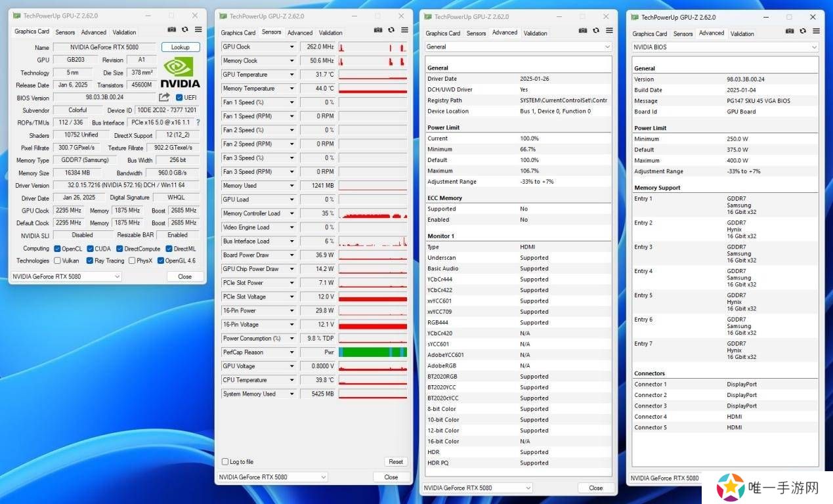Image resolution: width=833 pixels, height=504 pixels.
Task: Switch to Advanced tab in first window
Action: (94, 32)
